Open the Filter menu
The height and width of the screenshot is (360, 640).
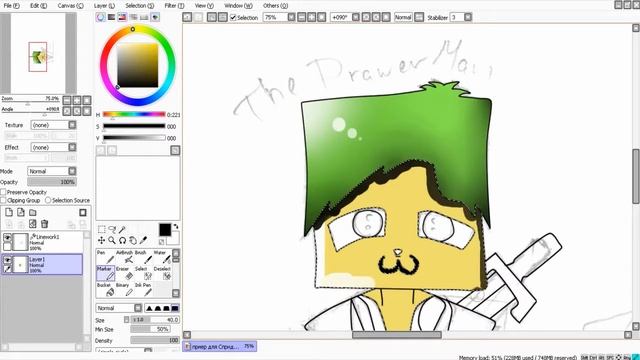pyautogui.click(x=174, y=6)
